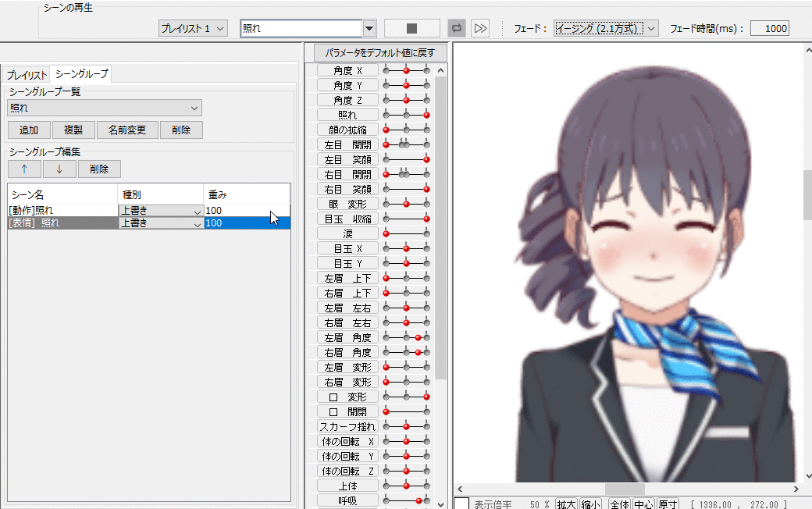Click the white color box beside 表示倍率
This screenshot has width=812, height=509.
pos(461,504)
